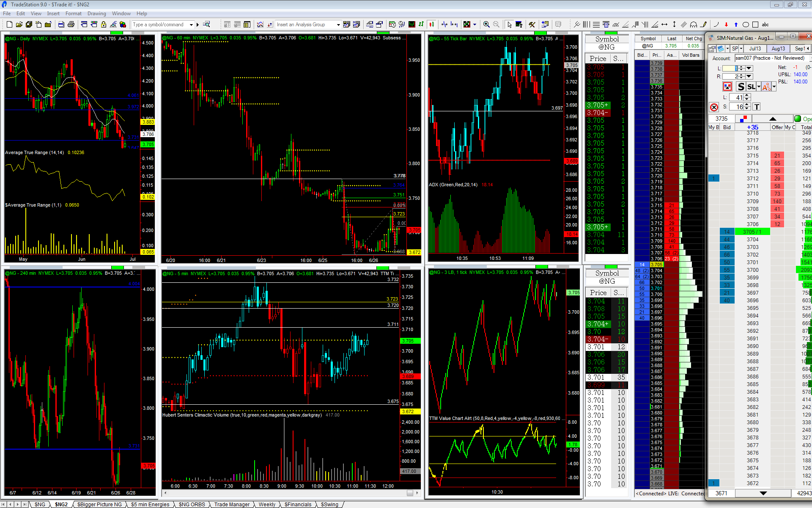Open the chart type toolbar dropdown arrow
The width and height of the screenshot is (812, 508).
[x=475, y=25]
